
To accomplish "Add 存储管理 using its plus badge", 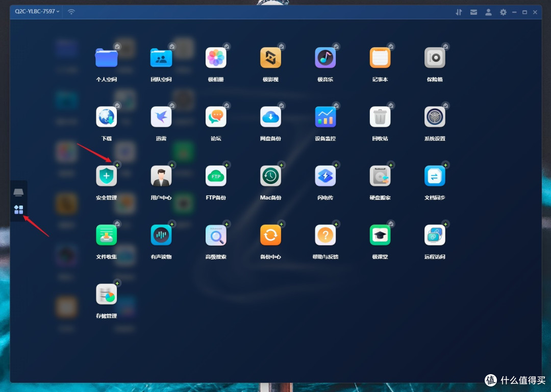I will pyautogui.click(x=117, y=283).
